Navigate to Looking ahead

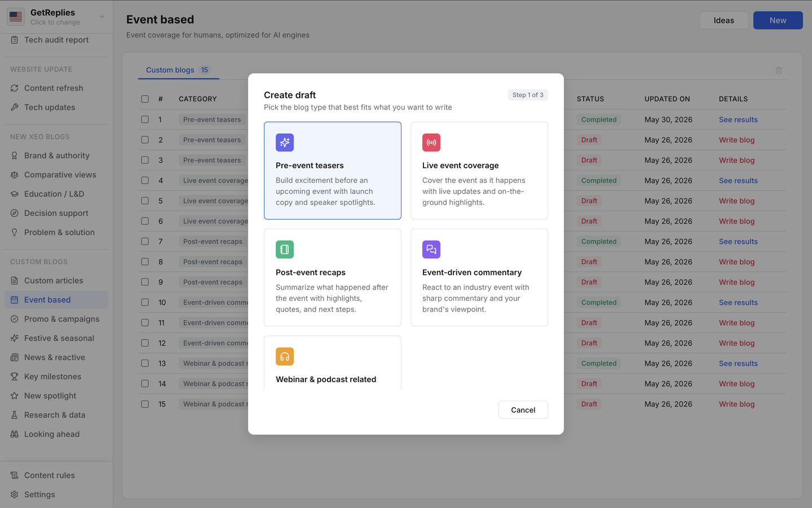56,434
